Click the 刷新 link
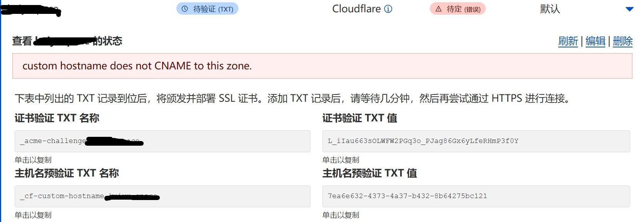This screenshot has height=222, width=644. [568, 41]
